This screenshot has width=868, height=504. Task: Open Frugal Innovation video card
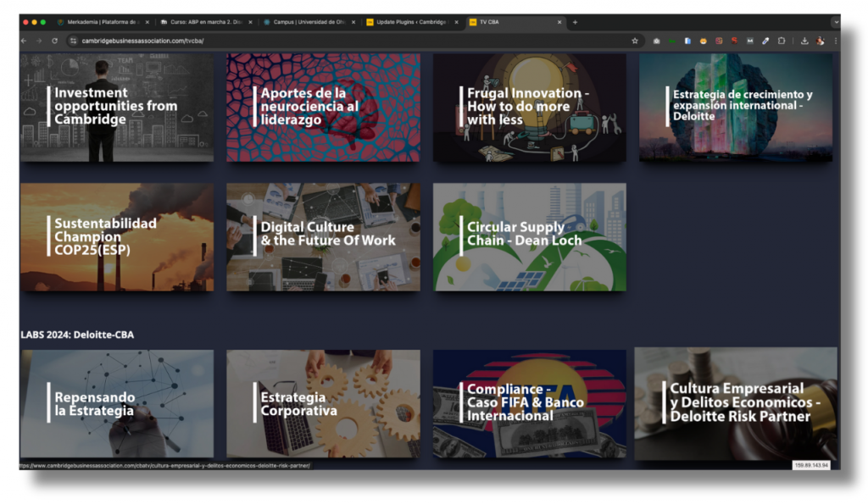[530, 108]
